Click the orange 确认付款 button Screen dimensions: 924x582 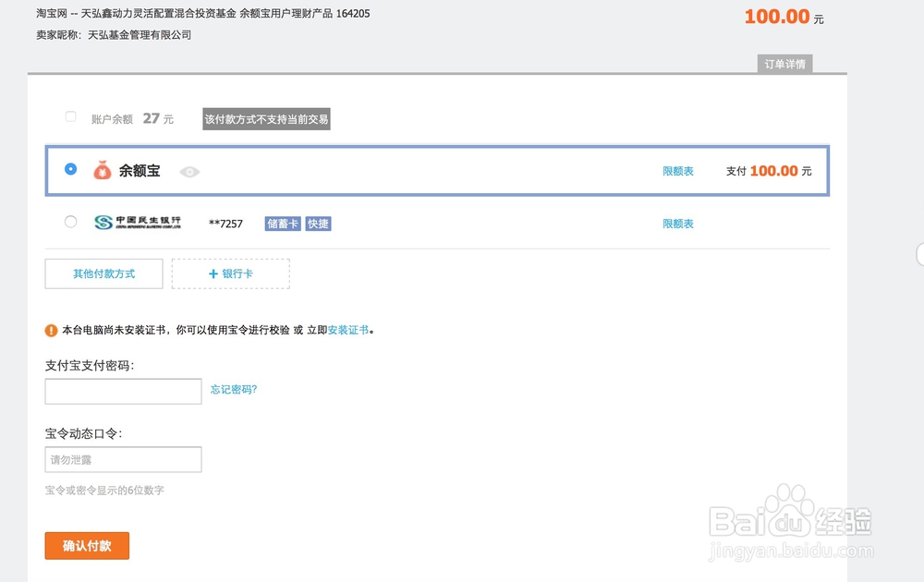[x=87, y=545]
